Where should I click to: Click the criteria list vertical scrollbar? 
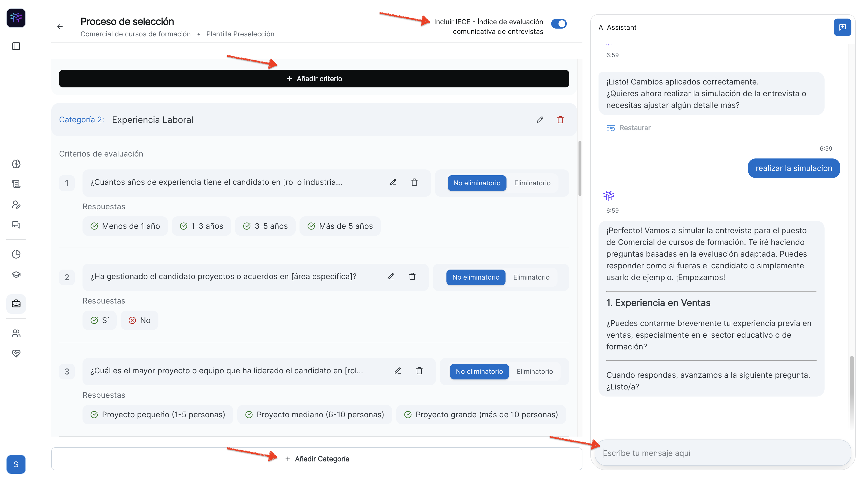pyautogui.click(x=579, y=168)
